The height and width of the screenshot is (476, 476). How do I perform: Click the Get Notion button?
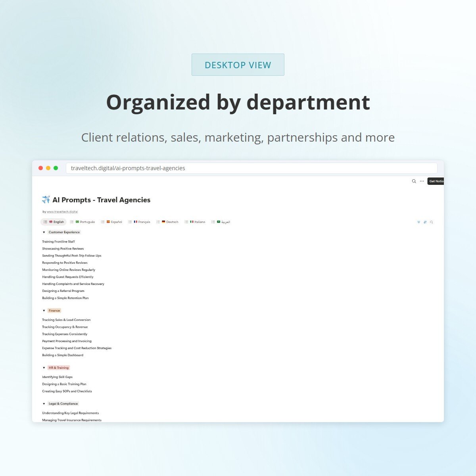tap(436, 181)
